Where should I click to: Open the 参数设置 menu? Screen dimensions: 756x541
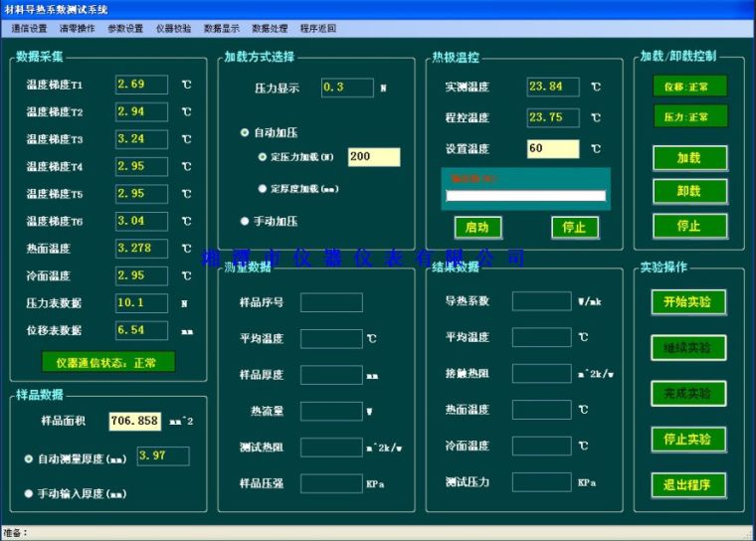click(x=125, y=29)
